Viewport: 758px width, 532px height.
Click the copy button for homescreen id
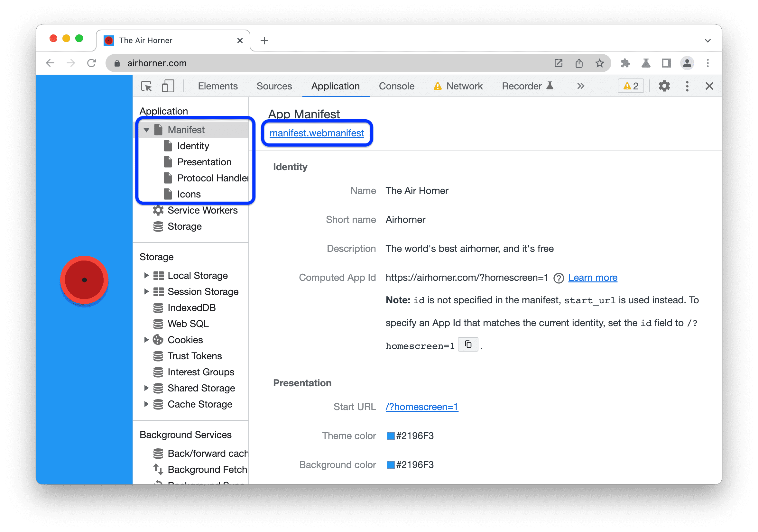click(467, 344)
